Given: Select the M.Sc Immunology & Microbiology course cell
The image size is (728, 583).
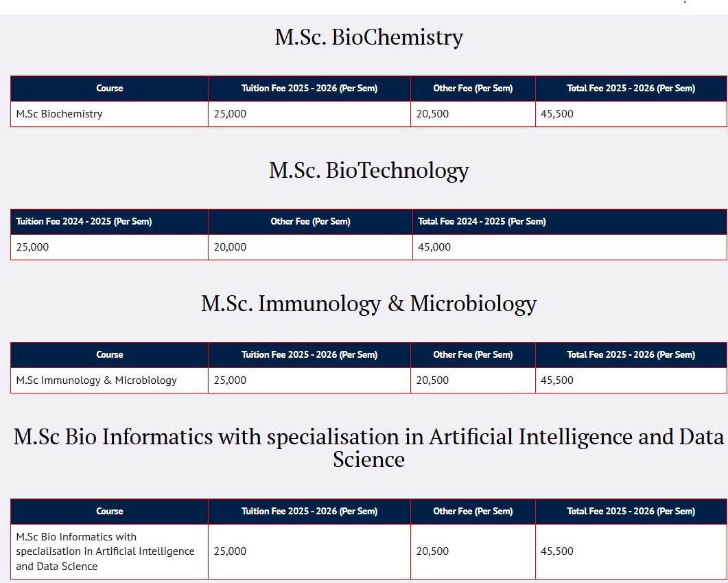Looking at the screenshot, I should (x=96, y=380).
